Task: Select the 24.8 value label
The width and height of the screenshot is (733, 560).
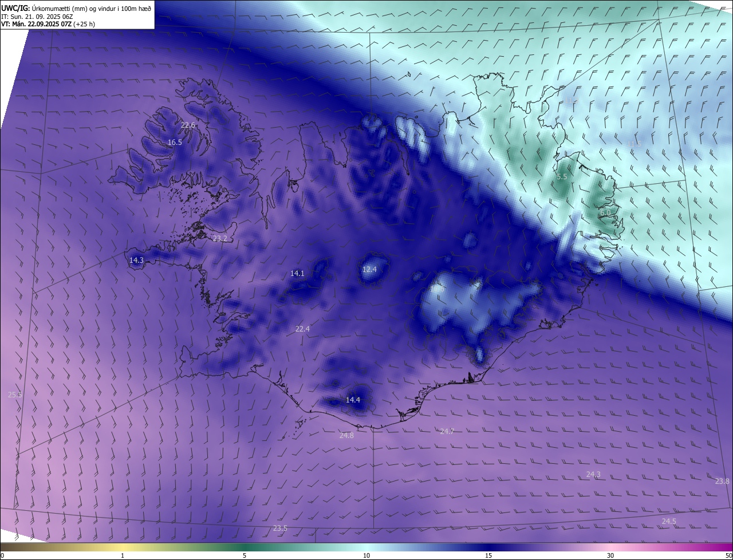Action: pyautogui.click(x=346, y=435)
